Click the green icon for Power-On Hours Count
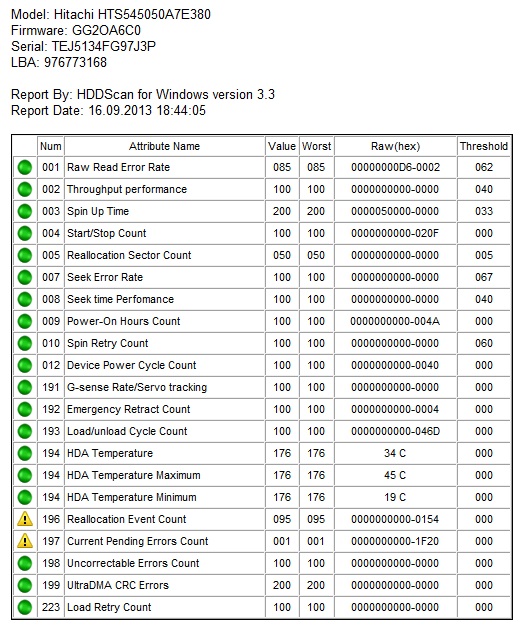 coord(25,321)
